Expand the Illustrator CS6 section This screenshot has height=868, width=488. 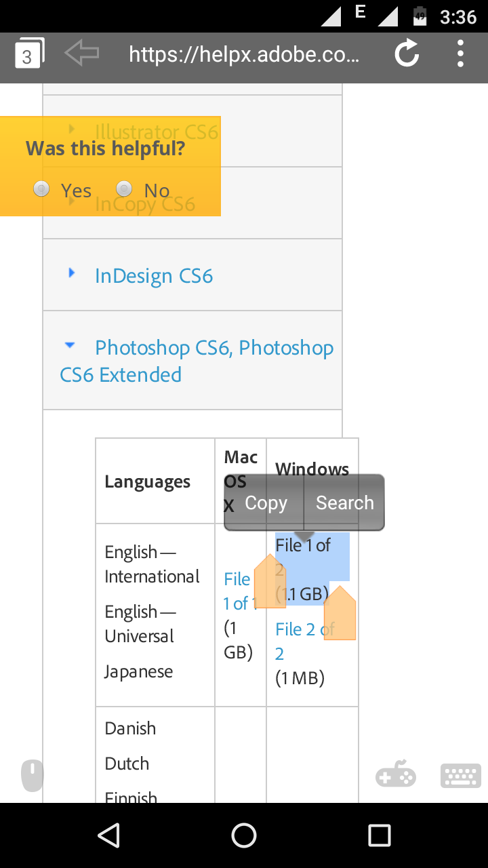tap(157, 132)
